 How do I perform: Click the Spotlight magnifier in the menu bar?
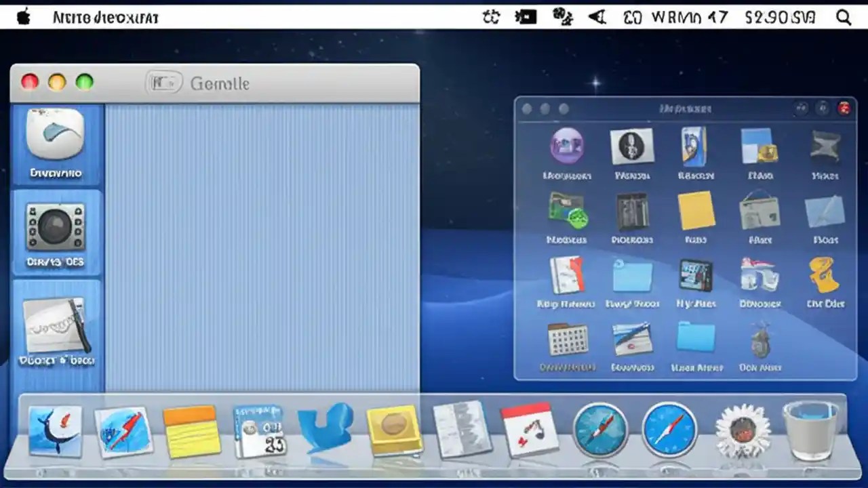[x=843, y=17]
